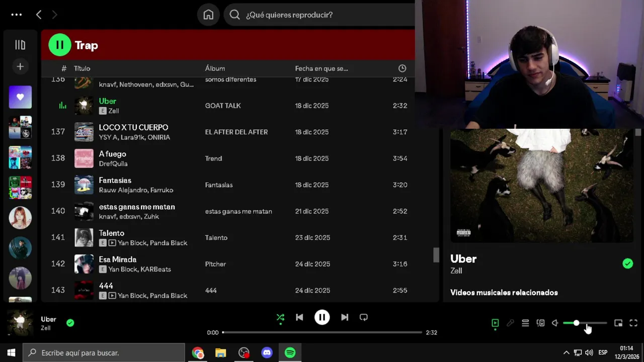Click the Uber cover in the side panel
The height and width of the screenshot is (362, 644).
click(542, 186)
